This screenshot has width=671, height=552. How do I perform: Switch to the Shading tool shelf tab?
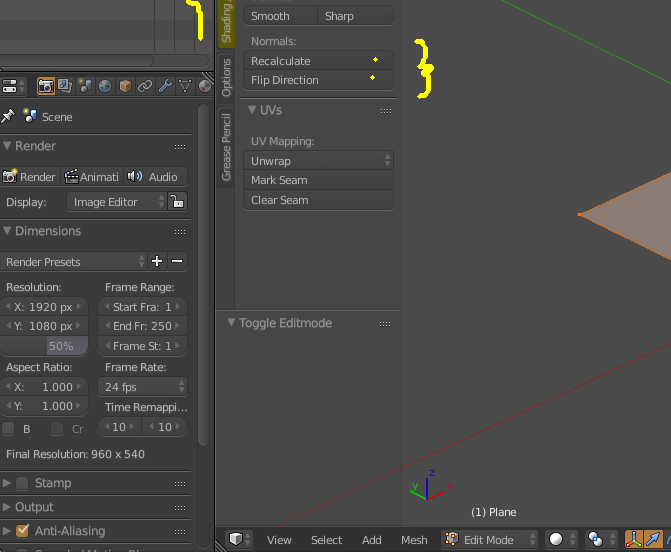click(226, 22)
